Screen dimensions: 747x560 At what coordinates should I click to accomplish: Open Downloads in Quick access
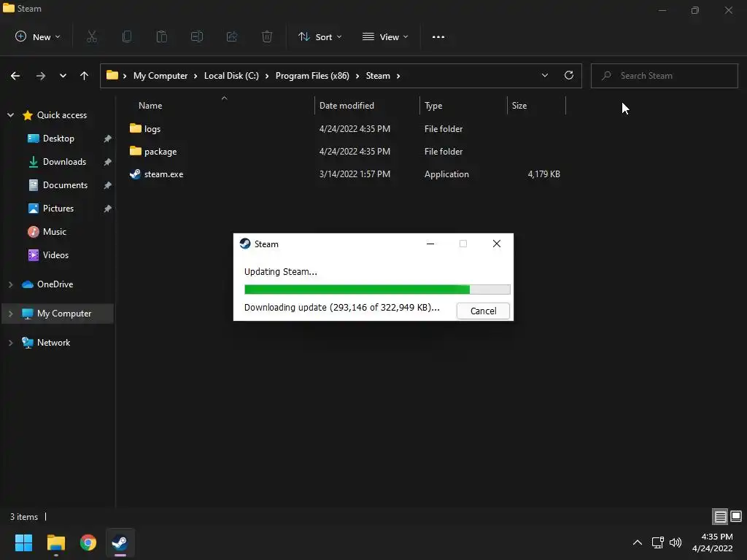(64, 162)
